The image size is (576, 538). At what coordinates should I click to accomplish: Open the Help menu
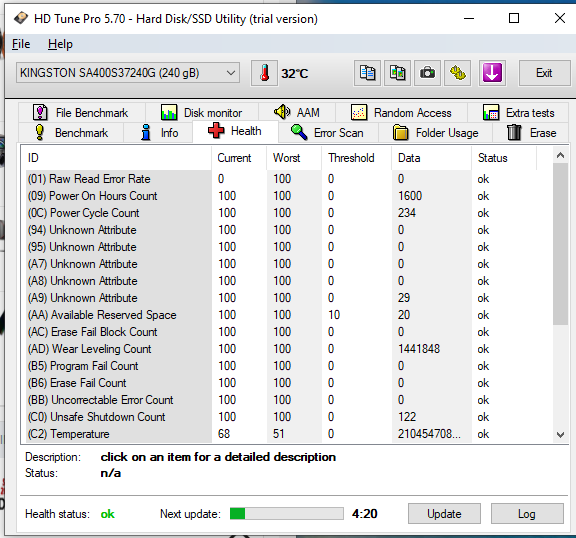click(60, 44)
